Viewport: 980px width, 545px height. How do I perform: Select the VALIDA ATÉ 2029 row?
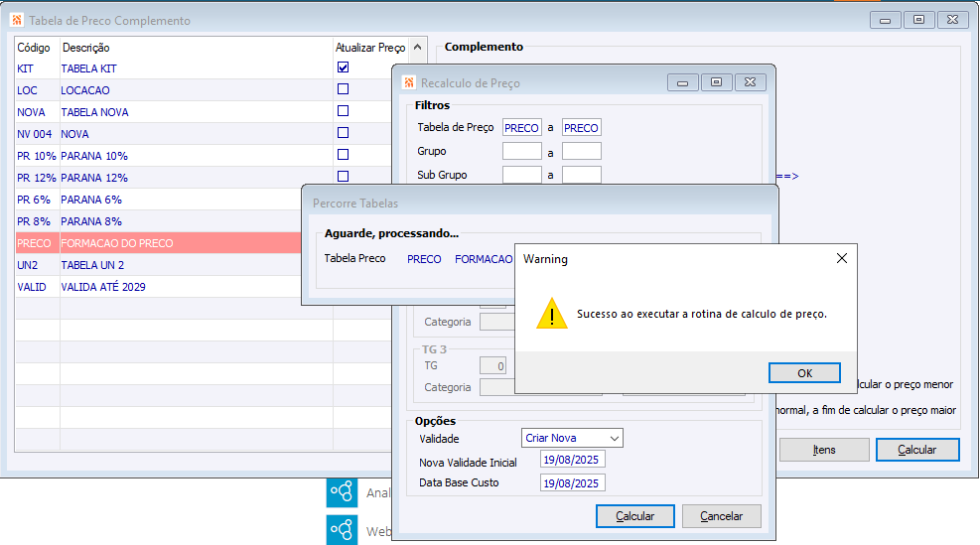(x=159, y=288)
